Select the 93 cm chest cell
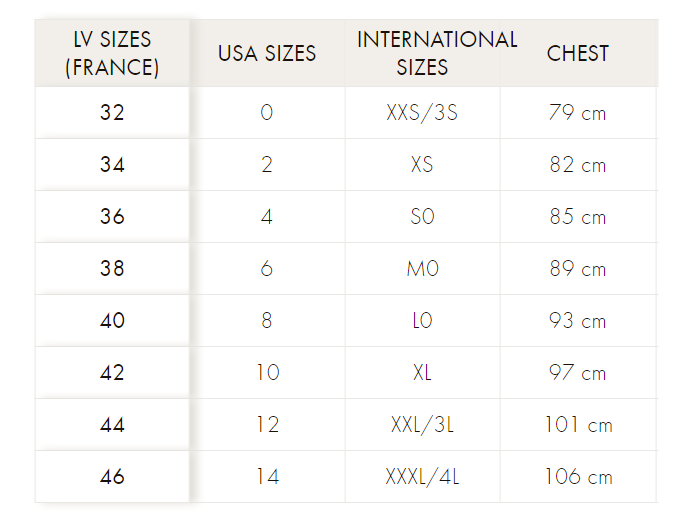The height and width of the screenshot is (513, 674). coord(578,321)
